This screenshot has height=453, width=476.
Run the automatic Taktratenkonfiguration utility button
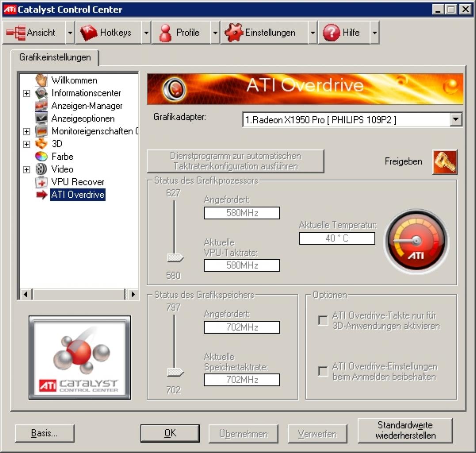[x=236, y=161]
